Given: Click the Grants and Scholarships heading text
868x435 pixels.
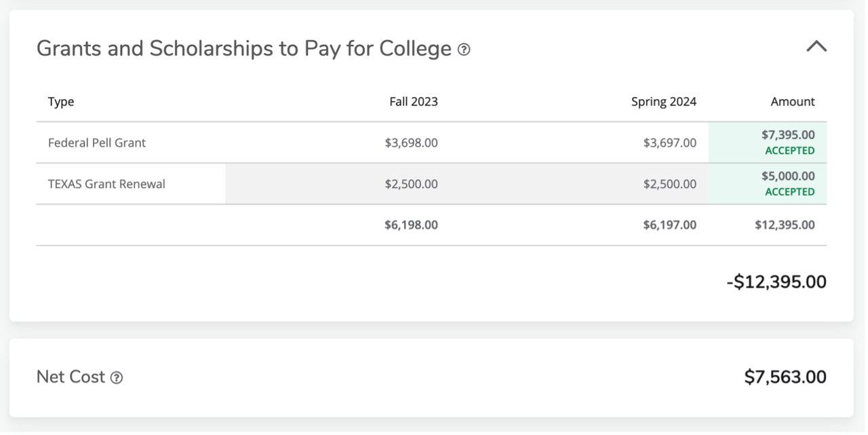Looking at the screenshot, I should tap(244, 49).
